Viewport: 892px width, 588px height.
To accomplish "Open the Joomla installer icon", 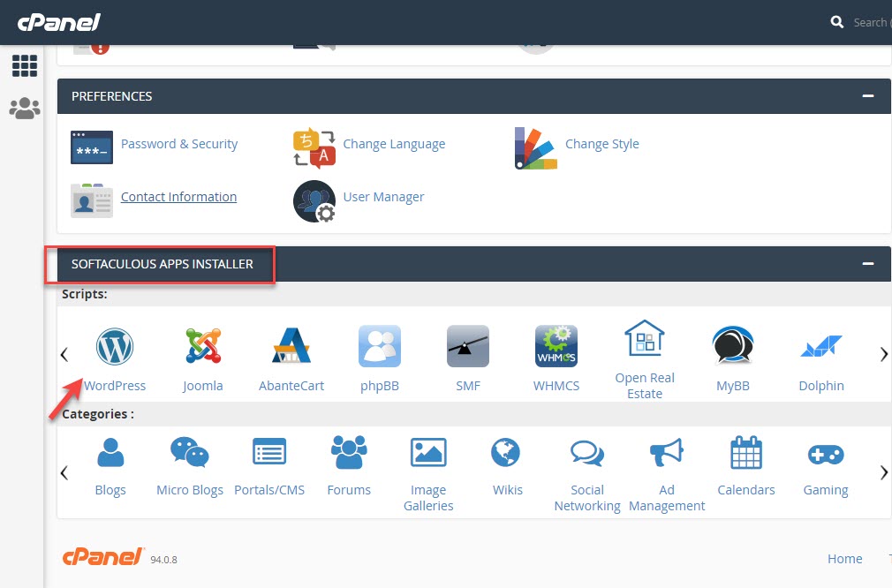I will click(203, 346).
